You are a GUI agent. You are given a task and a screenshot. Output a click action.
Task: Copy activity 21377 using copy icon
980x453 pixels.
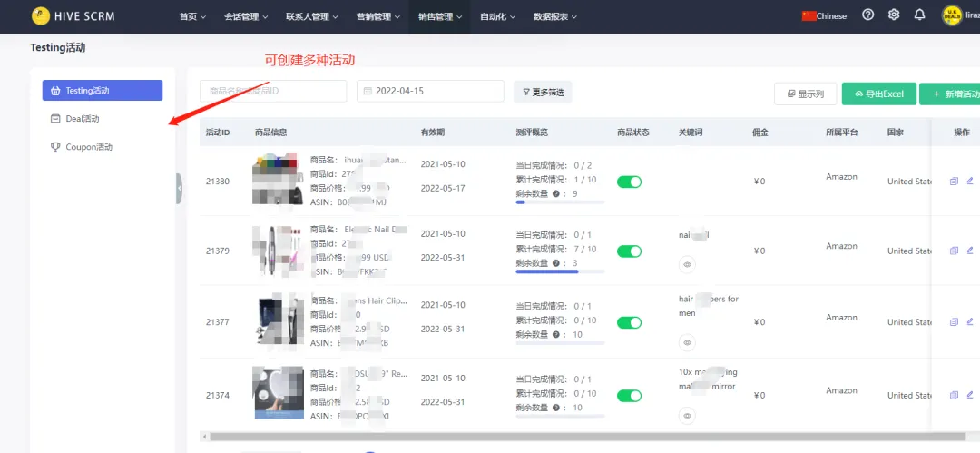point(954,322)
